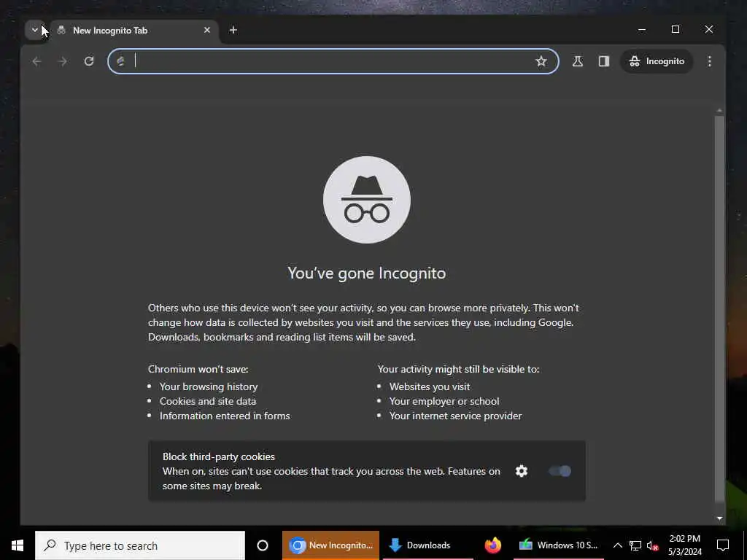Focus the address bar input
Screen dimensions: 747x560
pyautogui.click(x=333, y=61)
